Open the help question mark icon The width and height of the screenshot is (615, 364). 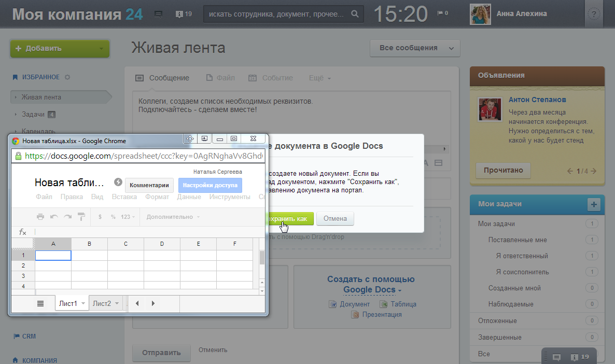[x=594, y=14]
